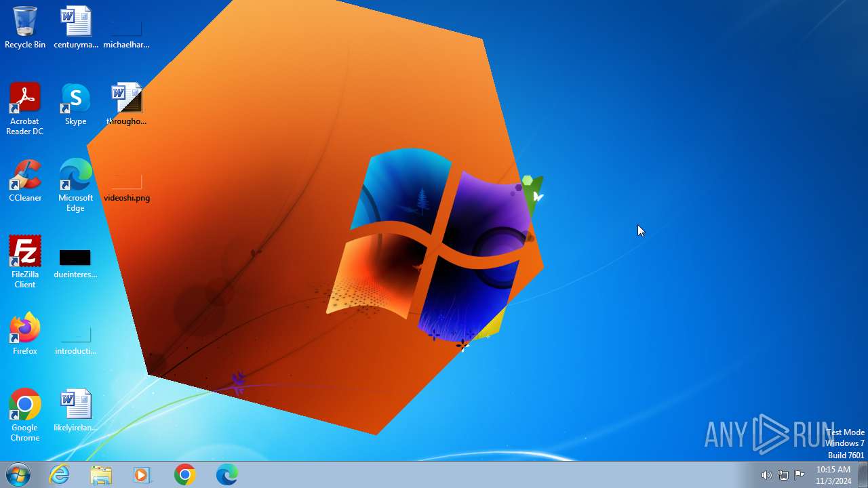Image resolution: width=868 pixels, height=488 pixels.
Task: Select the centuryma... Word document
Action: pyautogui.click(x=76, y=28)
